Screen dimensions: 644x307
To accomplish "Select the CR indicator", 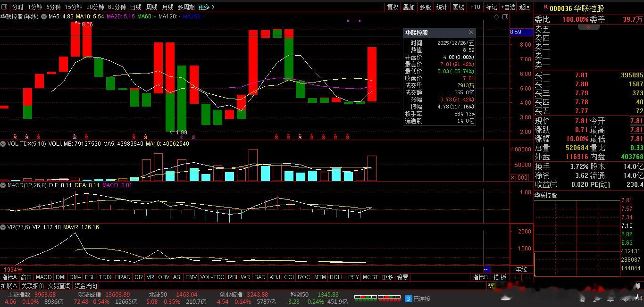I will point(139,277).
